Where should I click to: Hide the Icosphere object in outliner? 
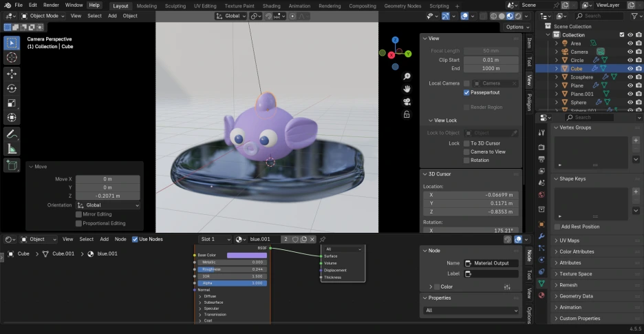pos(630,77)
